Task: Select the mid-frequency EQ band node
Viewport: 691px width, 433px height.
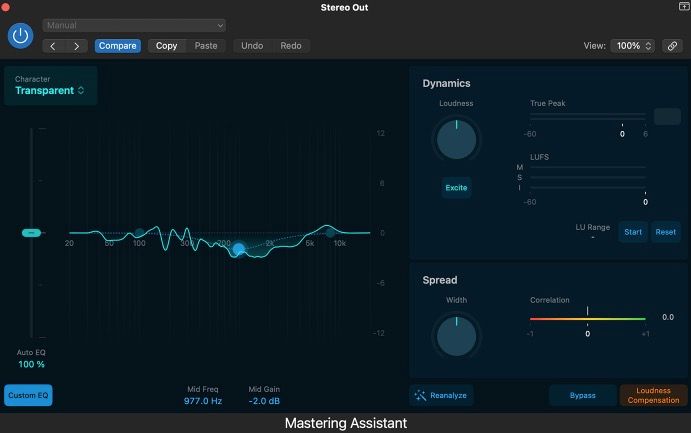Action: click(238, 248)
